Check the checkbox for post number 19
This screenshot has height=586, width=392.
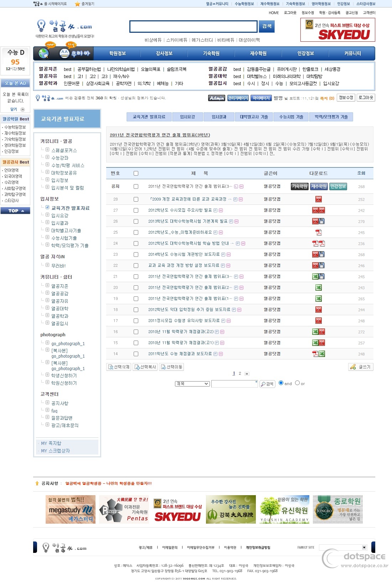(x=136, y=299)
